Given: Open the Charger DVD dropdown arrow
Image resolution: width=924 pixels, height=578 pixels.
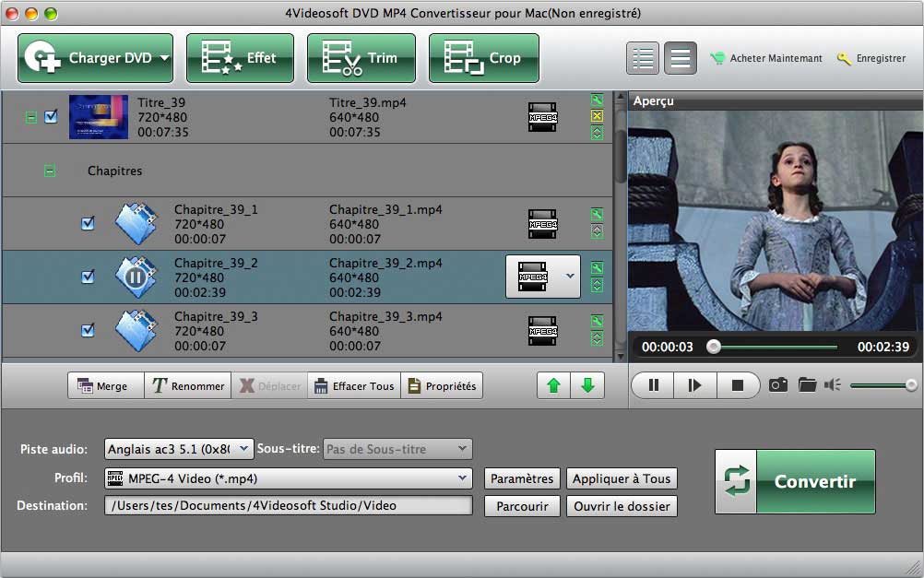Looking at the screenshot, I should [x=164, y=58].
